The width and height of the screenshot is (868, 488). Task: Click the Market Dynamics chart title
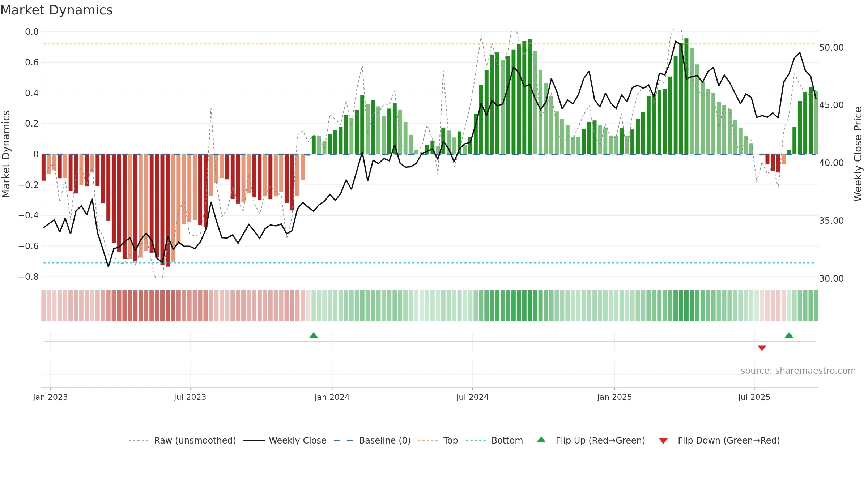pos(56,10)
